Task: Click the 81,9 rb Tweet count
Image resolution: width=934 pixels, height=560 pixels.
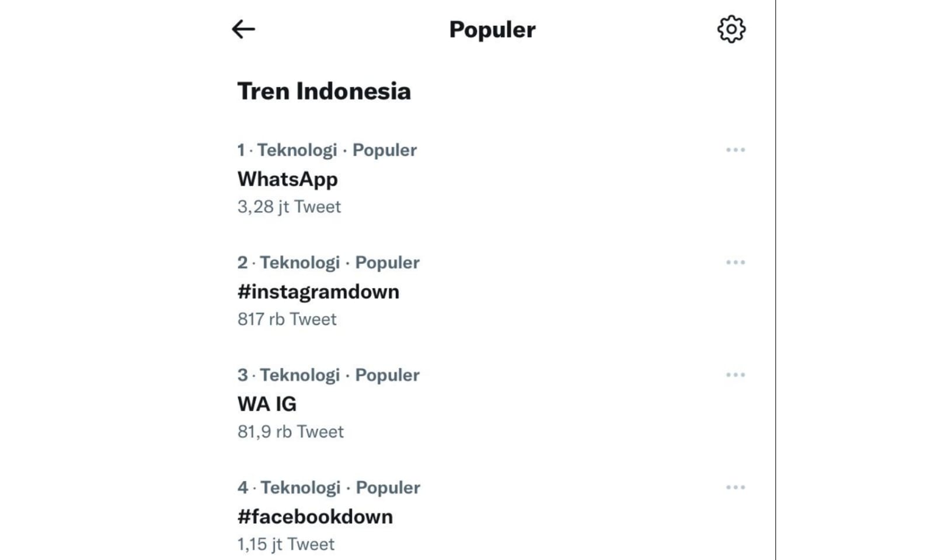Action: tap(290, 432)
